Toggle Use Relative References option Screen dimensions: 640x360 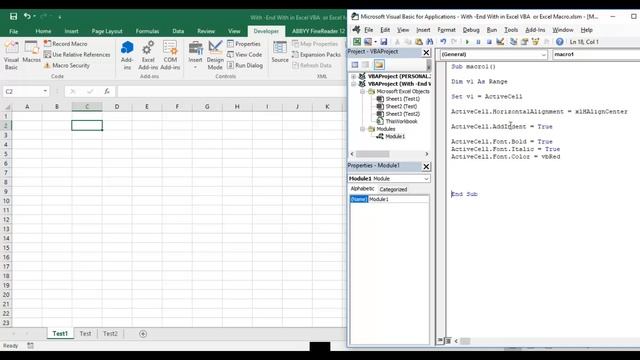click(x=77, y=54)
